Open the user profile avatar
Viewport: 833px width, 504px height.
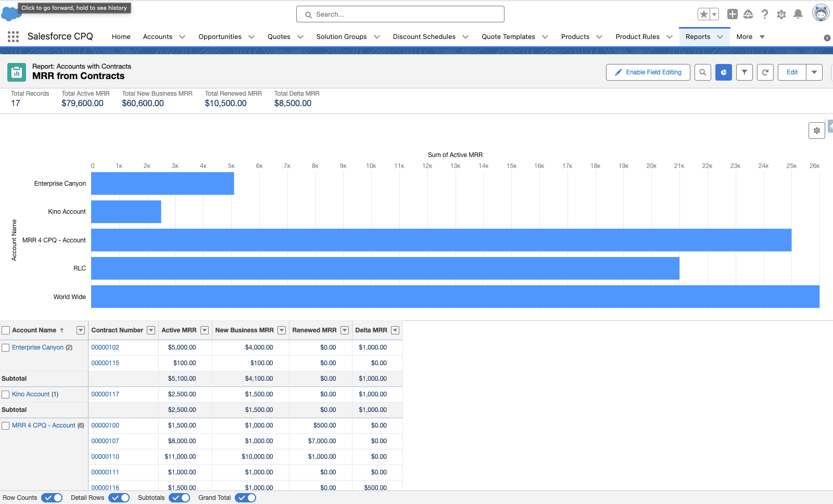pos(821,13)
